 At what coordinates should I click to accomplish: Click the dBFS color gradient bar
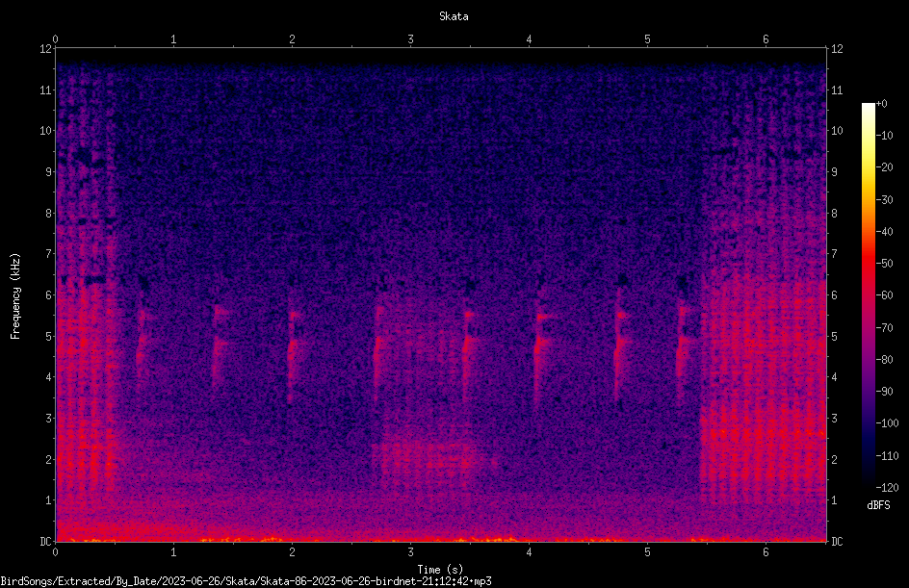tap(868, 295)
